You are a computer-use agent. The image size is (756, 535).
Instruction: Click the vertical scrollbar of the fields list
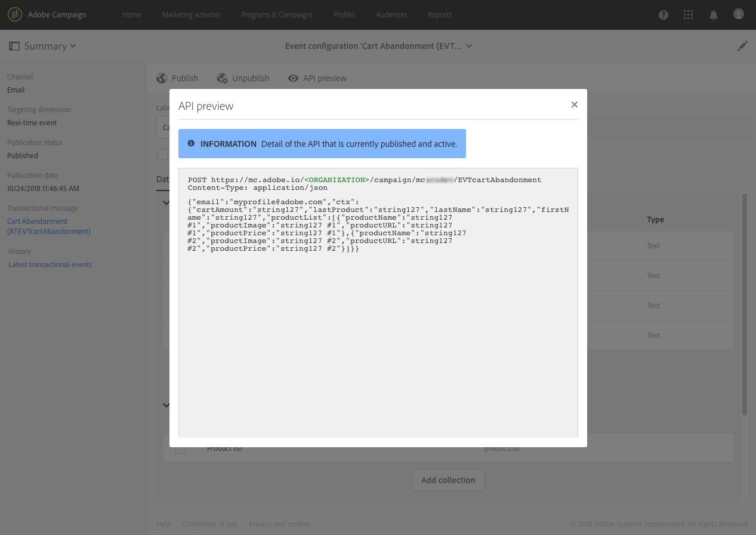744,305
